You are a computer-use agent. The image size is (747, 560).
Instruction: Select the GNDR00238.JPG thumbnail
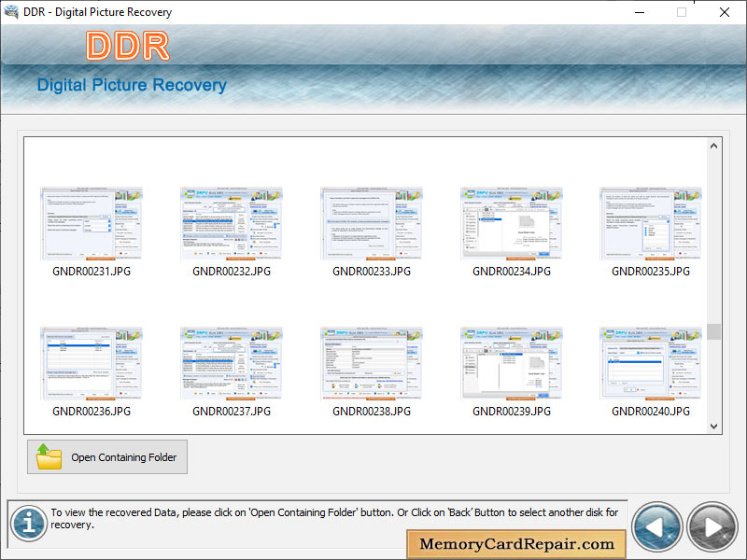point(372,363)
